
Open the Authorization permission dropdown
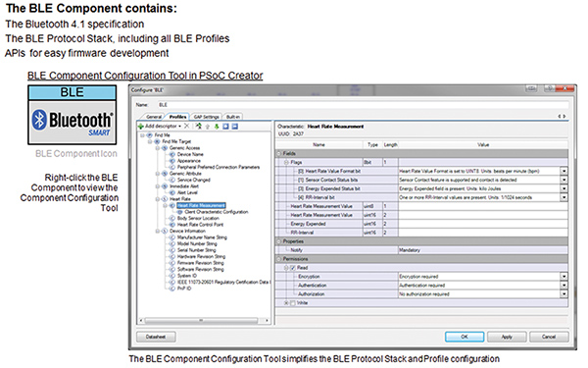(563, 294)
